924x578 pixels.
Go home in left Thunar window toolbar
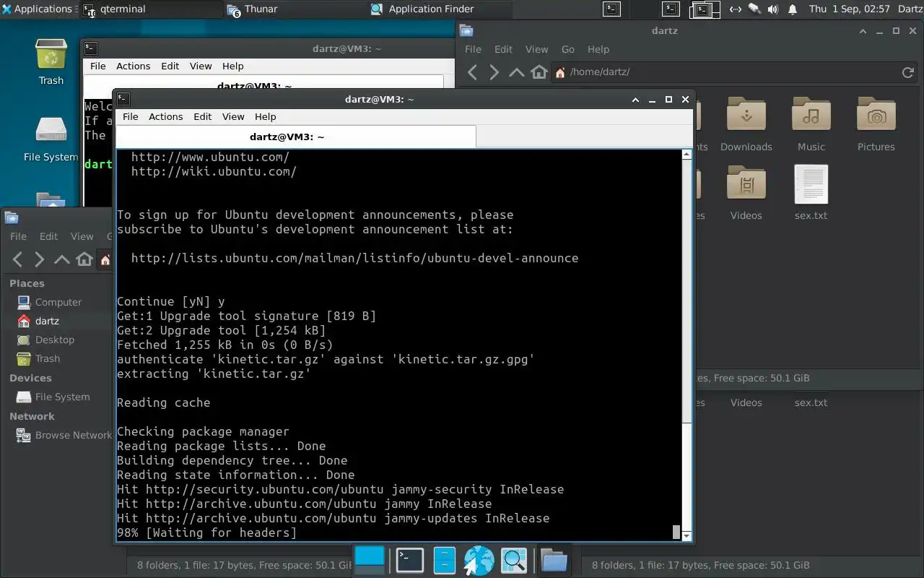pos(84,259)
